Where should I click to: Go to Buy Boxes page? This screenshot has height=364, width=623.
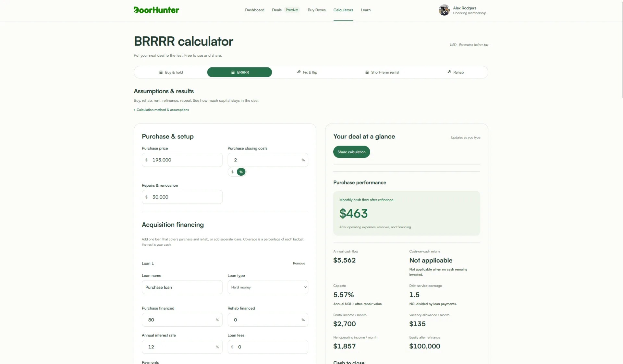click(x=317, y=10)
